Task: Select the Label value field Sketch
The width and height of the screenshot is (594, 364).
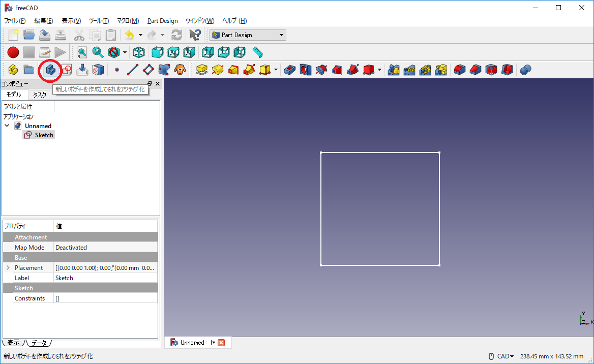Action: point(106,278)
